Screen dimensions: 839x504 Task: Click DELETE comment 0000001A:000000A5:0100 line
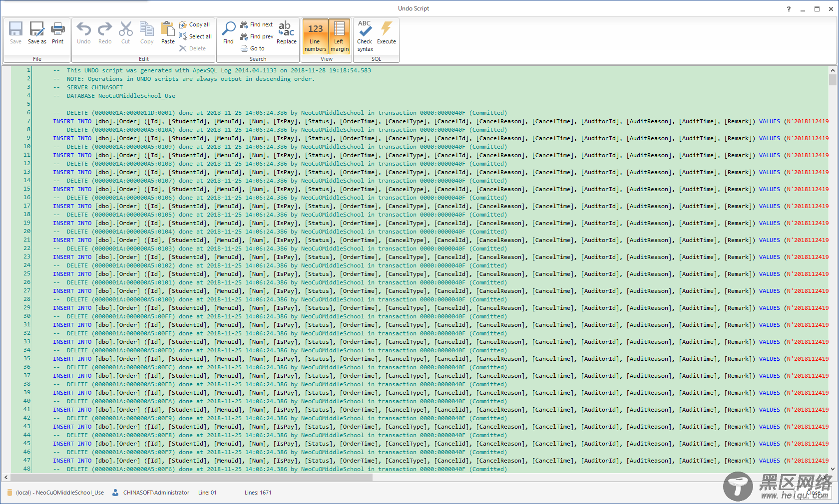click(280, 299)
